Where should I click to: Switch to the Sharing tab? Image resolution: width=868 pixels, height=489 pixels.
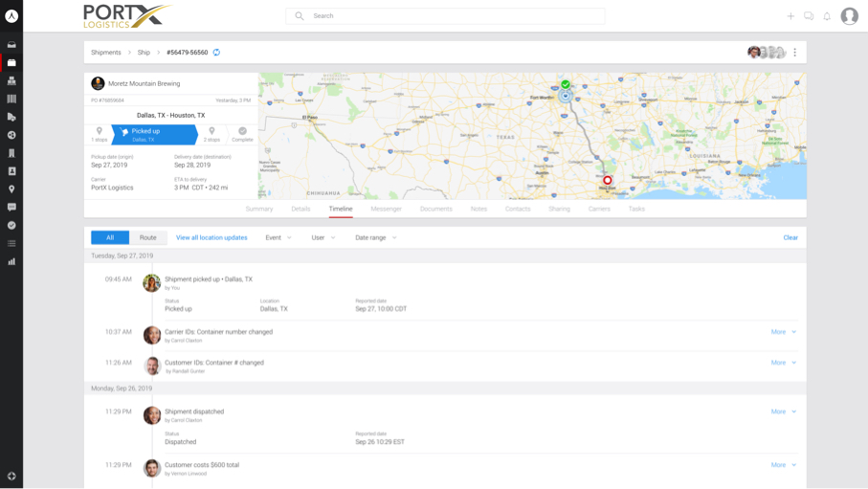559,209
